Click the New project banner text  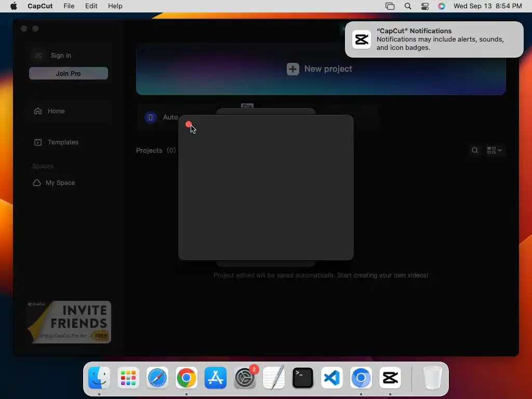(328, 69)
